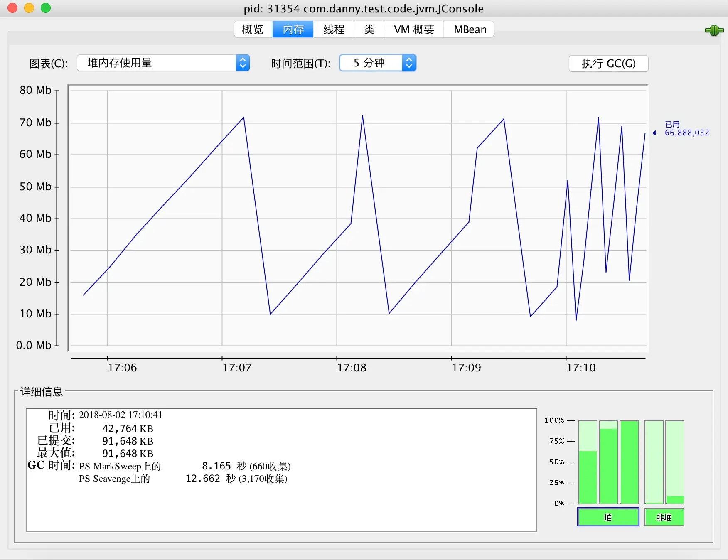The height and width of the screenshot is (560, 728).
Task: Open the 时间范围 time range dropdown
Action: pos(378,63)
